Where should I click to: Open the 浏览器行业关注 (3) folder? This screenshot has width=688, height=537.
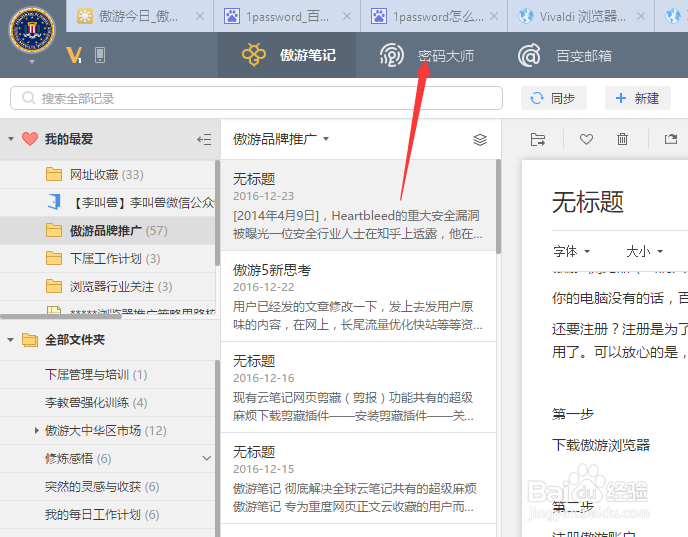(x=108, y=286)
